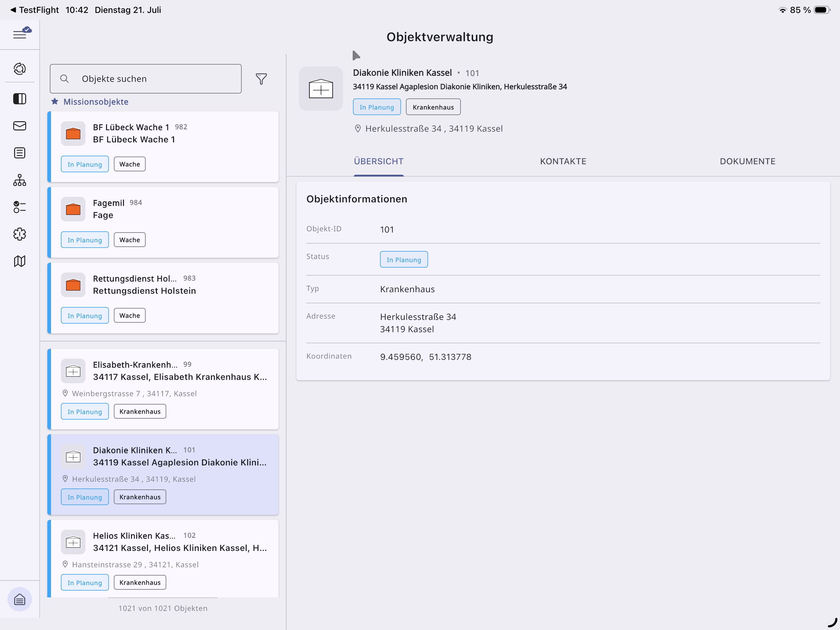
Task: Click Elisabeth-Krankenhaus hospital icon
Action: [x=73, y=371]
